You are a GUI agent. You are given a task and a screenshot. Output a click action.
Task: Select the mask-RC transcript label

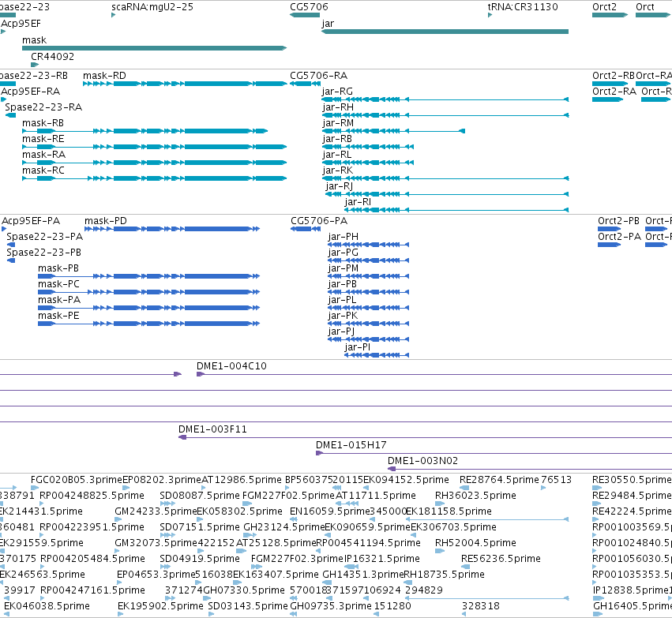coord(43,170)
